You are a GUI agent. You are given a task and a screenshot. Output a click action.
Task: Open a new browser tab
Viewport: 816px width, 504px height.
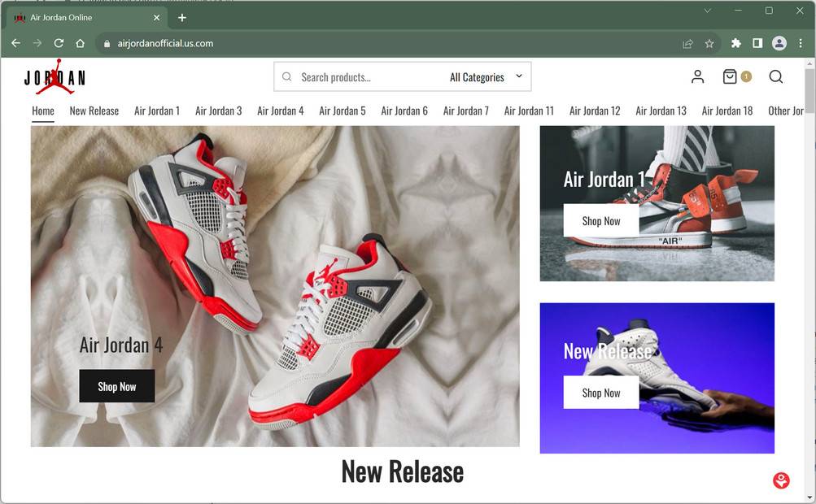(182, 18)
